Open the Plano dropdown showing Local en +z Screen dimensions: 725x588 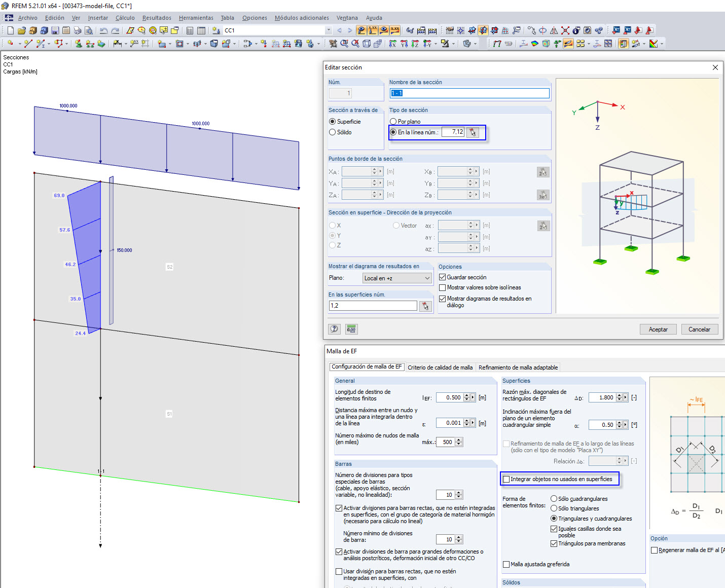point(397,278)
